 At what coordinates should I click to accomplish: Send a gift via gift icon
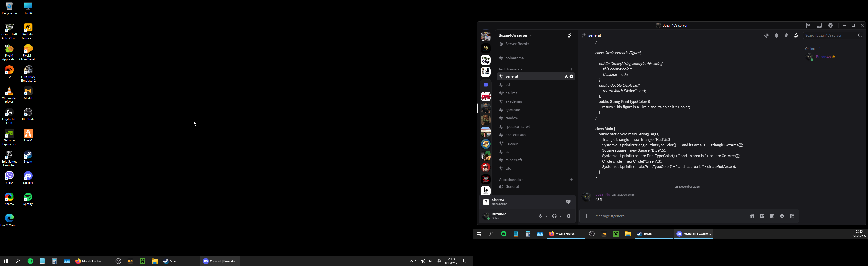tap(752, 216)
